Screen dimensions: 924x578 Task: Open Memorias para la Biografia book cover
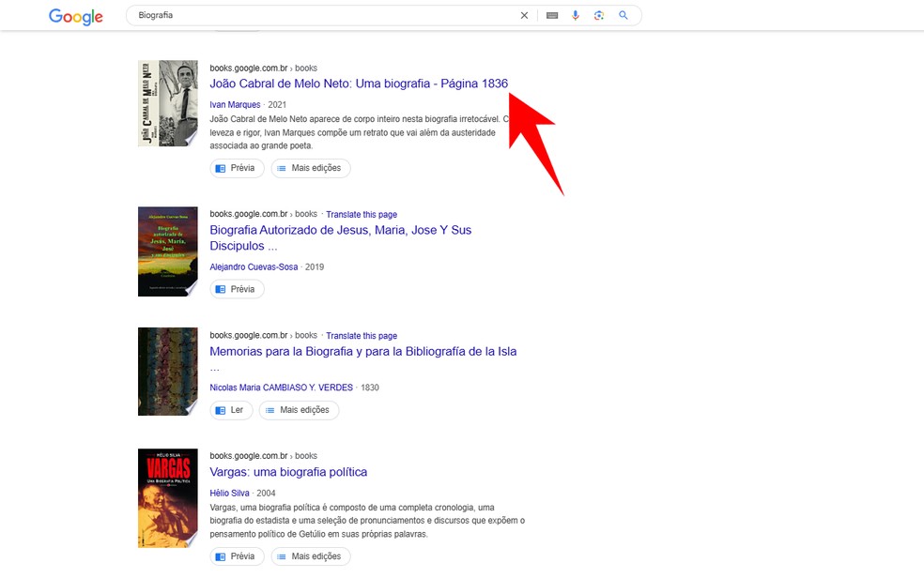pos(168,372)
